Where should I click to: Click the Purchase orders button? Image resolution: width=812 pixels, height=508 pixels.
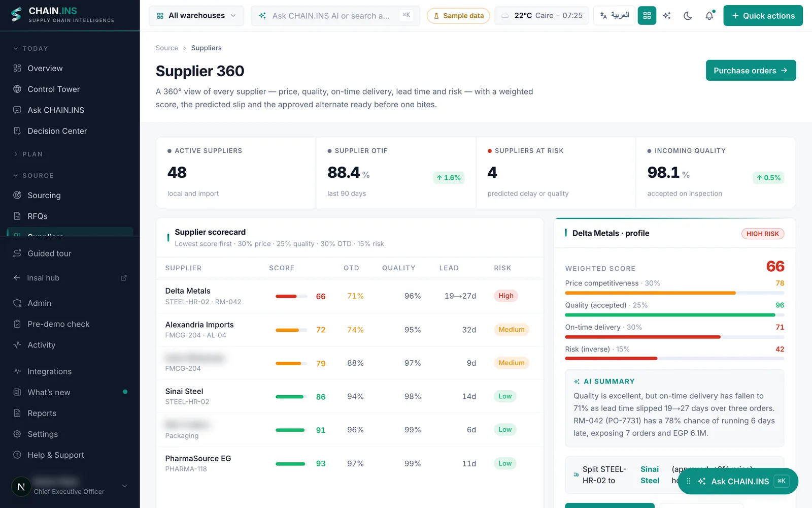tap(751, 71)
